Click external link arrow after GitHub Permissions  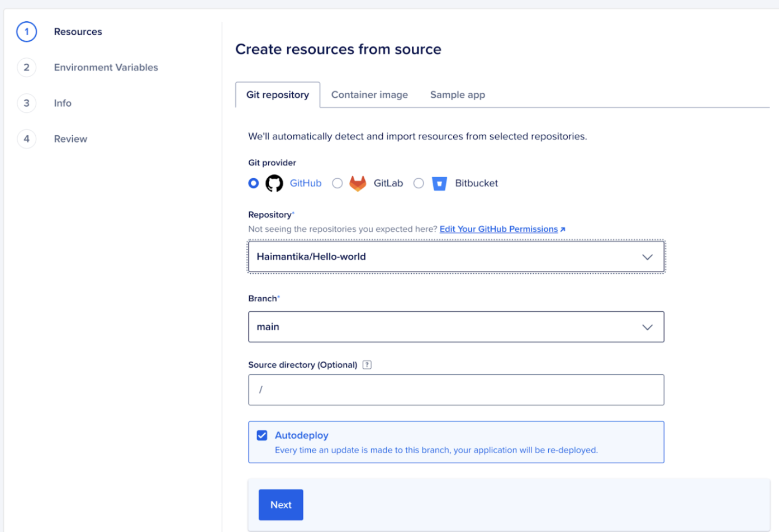563,230
